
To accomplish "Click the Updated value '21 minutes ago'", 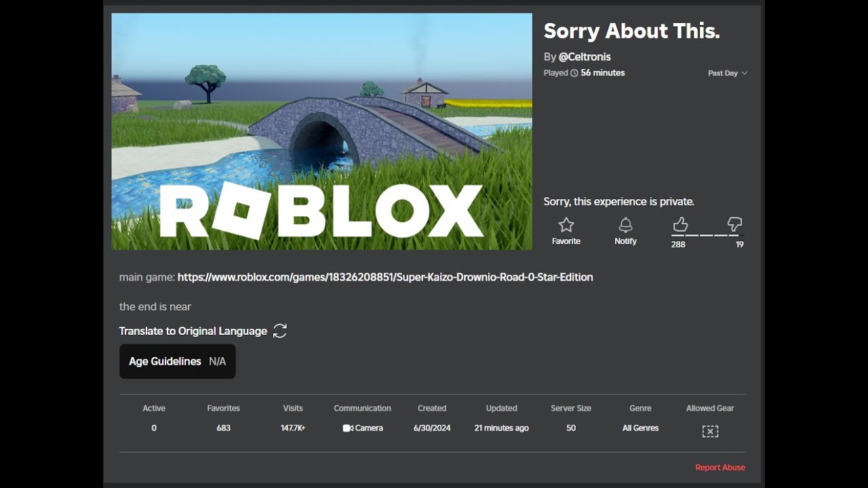I will pyautogui.click(x=502, y=428).
